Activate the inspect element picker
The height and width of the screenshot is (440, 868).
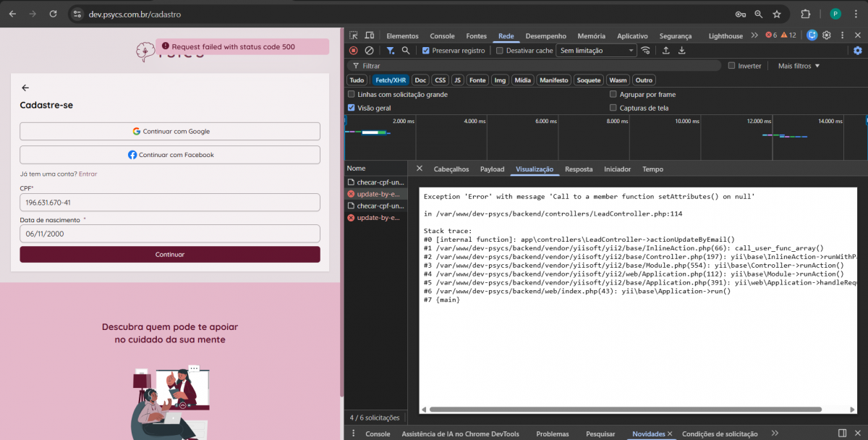click(354, 35)
